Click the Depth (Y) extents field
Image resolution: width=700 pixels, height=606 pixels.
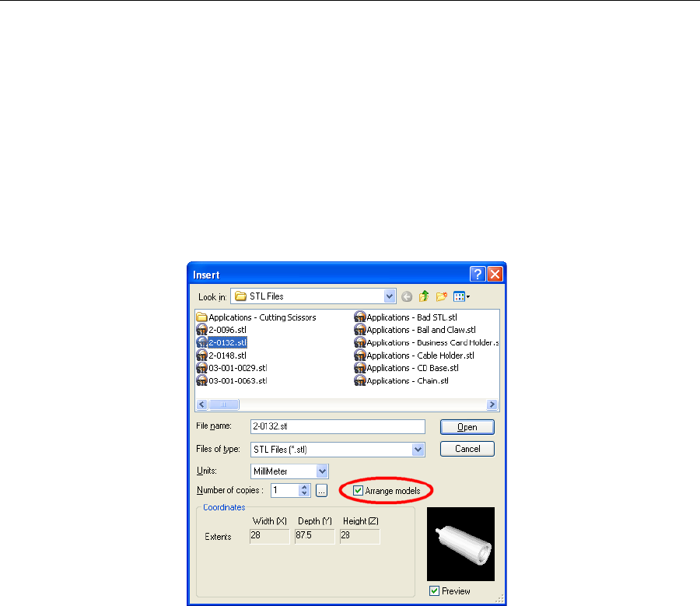315,536
